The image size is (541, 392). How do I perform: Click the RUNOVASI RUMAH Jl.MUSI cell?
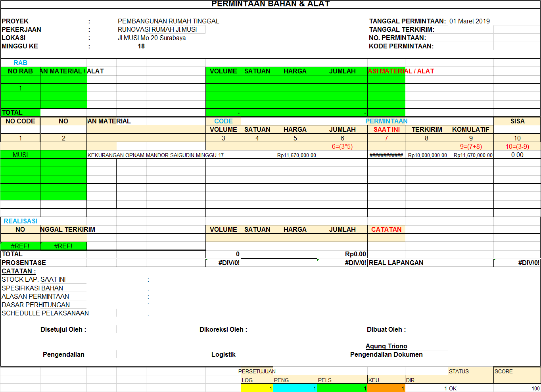click(x=157, y=29)
